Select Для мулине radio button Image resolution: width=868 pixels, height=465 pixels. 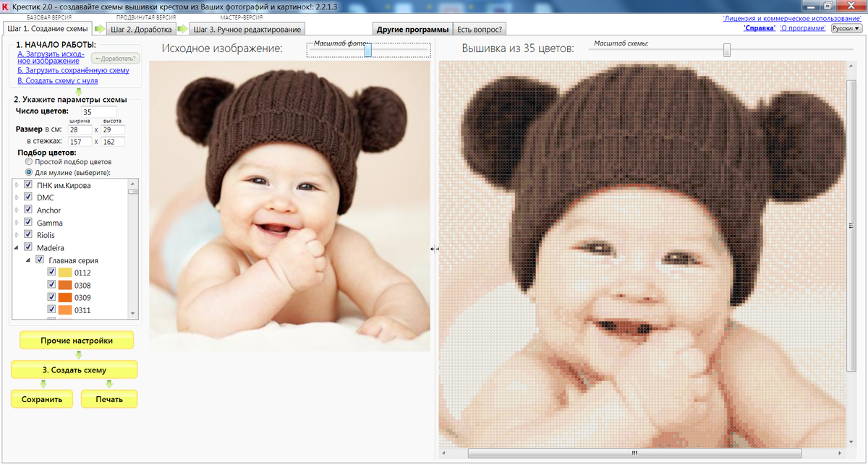29,173
